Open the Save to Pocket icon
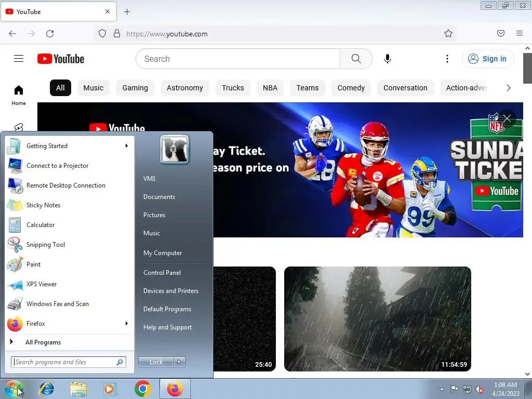This screenshot has height=399, width=532. click(x=500, y=33)
